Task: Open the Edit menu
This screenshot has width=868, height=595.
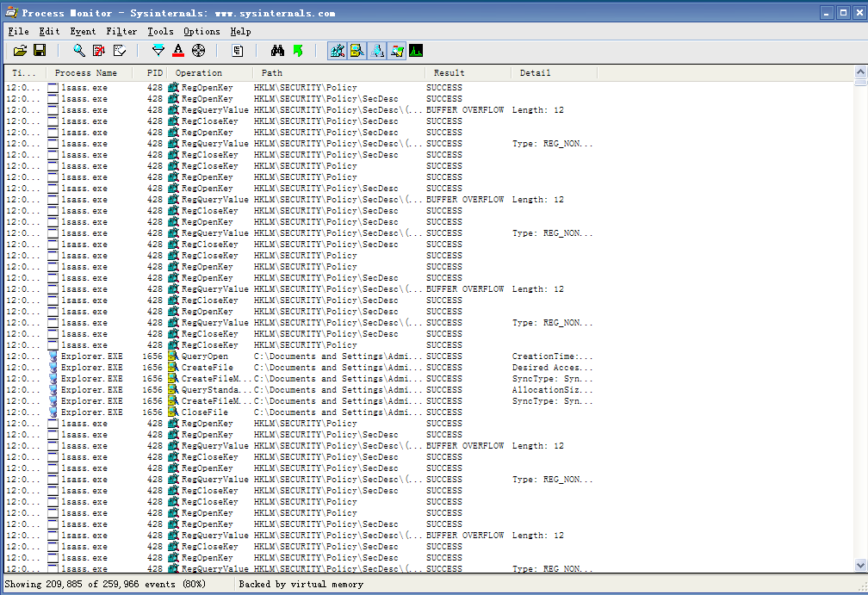Action: click(49, 32)
